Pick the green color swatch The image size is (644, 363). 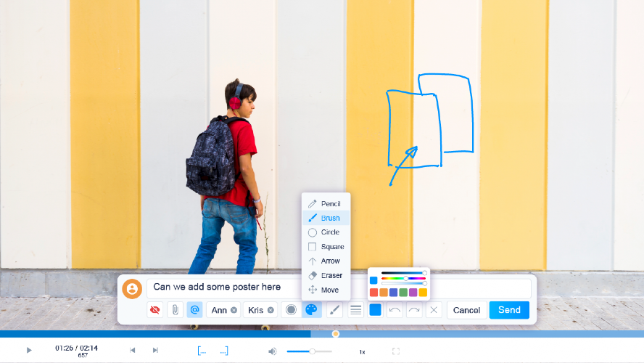coord(403,293)
